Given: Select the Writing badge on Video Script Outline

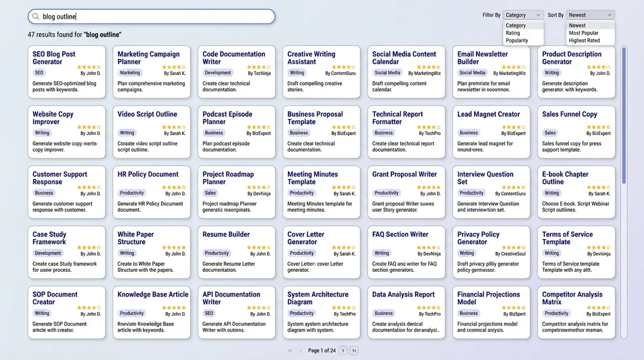Looking at the screenshot, I should coord(127,133).
